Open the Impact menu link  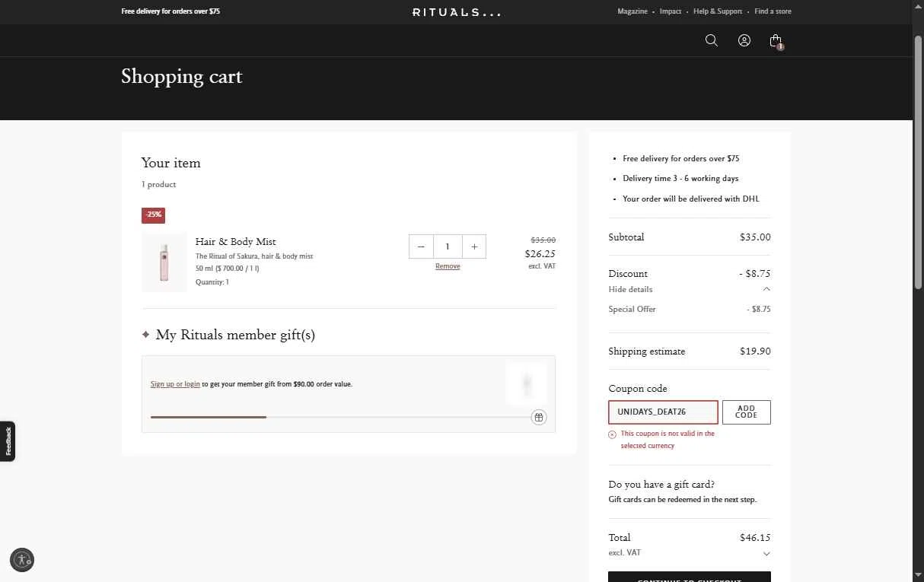[x=671, y=11]
